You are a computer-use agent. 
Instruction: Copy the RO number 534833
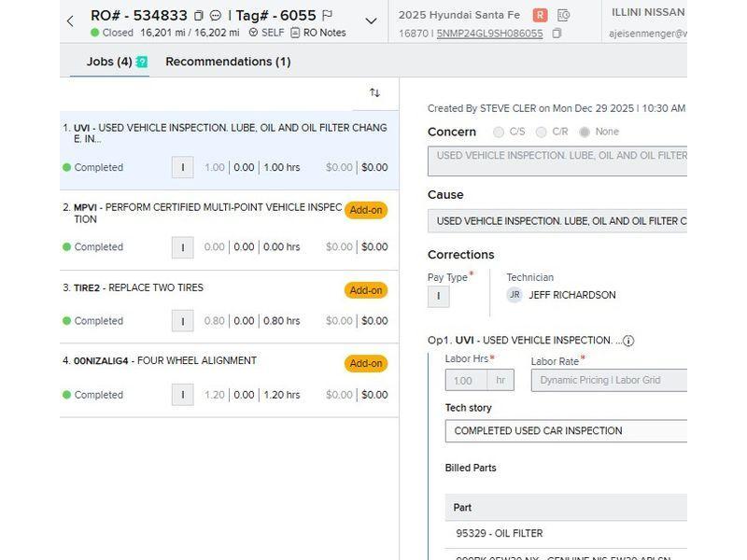(x=199, y=16)
